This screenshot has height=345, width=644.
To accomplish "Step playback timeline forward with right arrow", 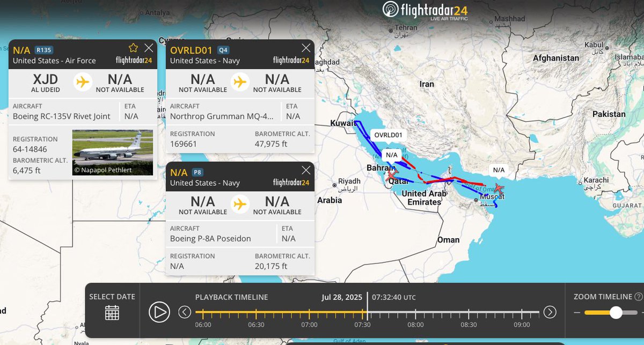I will (550, 312).
